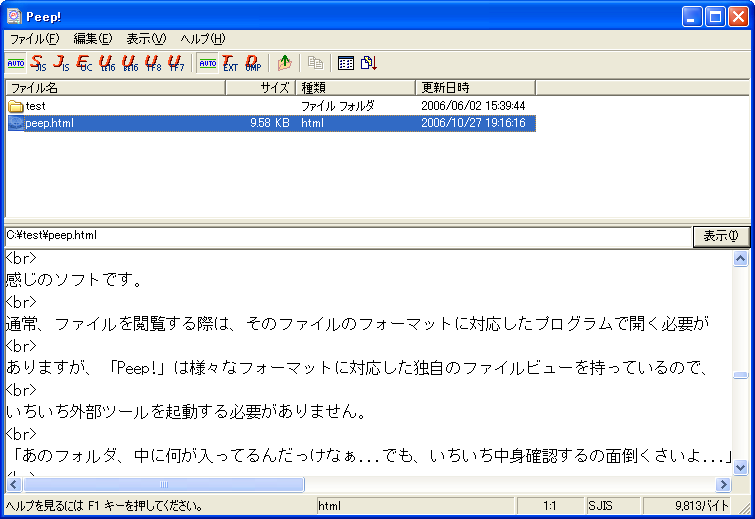Click the copy icon in toolbar
This screenshot has height=519, width=755.
coord(315,63)
